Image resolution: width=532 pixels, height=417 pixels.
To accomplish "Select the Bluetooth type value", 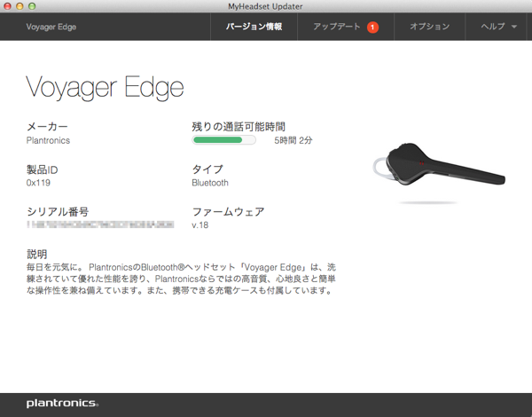I will coord(210,183).
